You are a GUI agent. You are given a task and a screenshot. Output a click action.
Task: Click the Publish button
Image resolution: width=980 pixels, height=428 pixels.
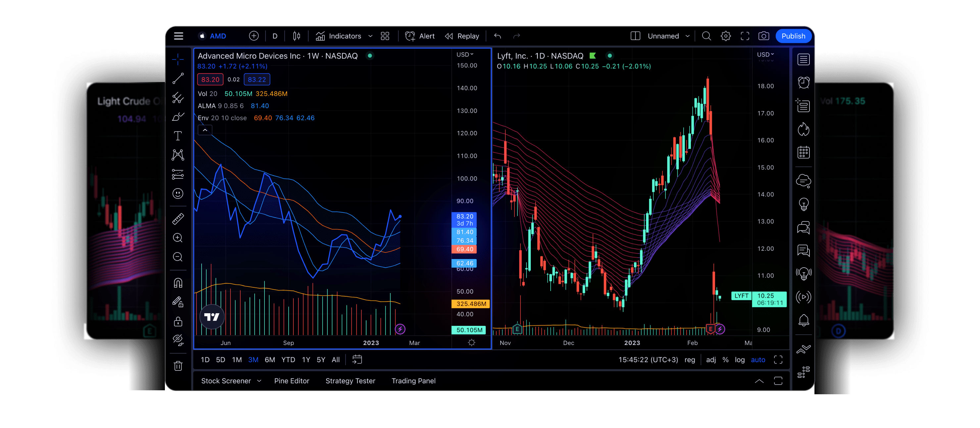coord(793,36)
